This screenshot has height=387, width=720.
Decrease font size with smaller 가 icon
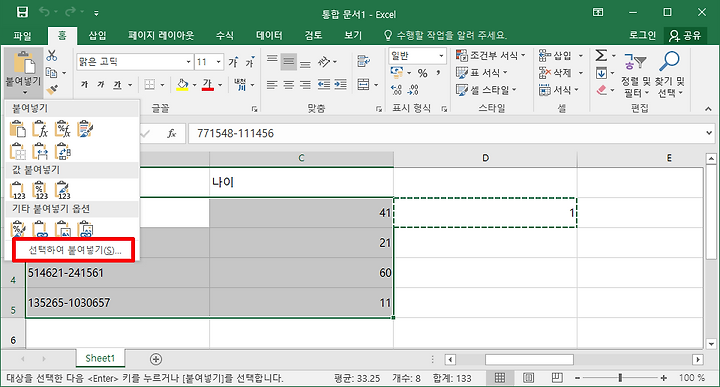tap(249, 62)
